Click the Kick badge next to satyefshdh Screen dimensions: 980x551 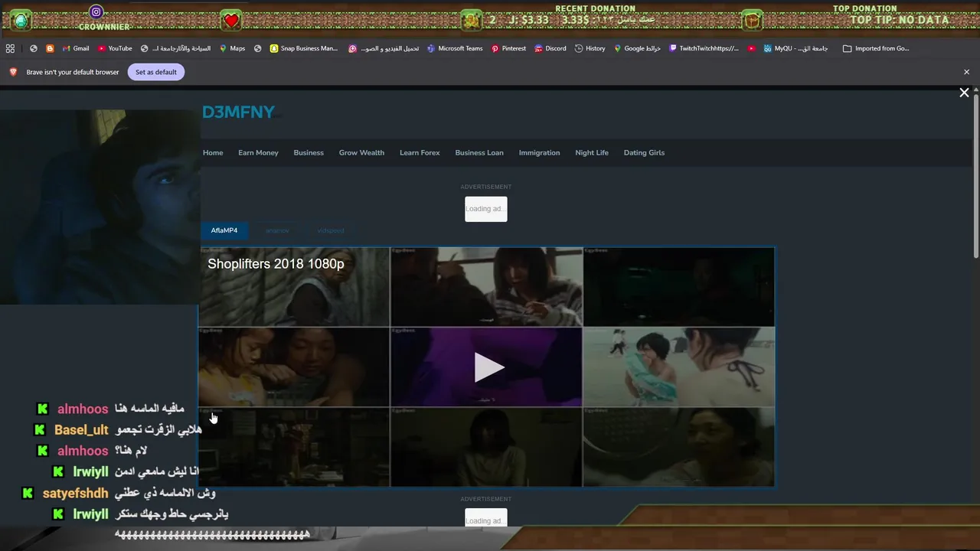28,494
